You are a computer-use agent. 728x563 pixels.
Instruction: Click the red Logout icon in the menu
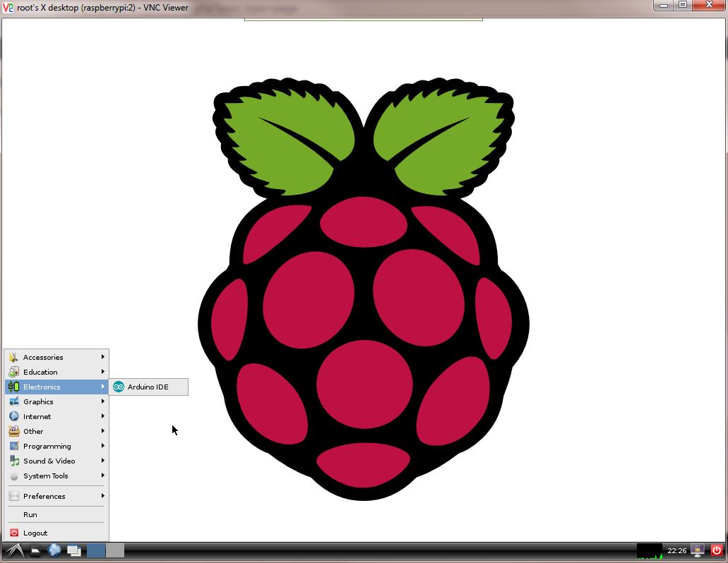tap(14, 533)
